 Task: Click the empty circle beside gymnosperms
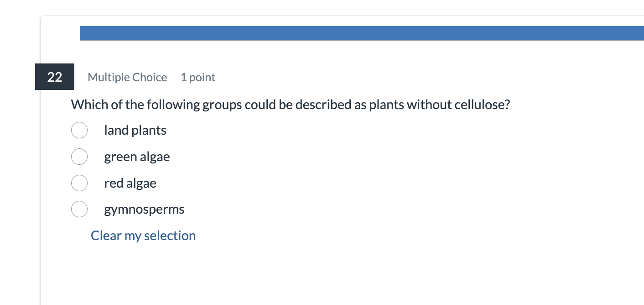point(79,209)
